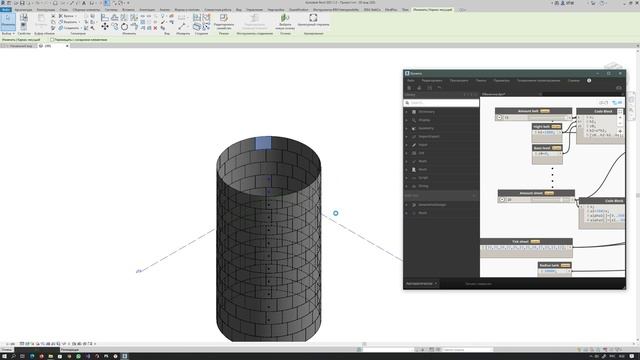The height and width of the screenshot is (360, 640).
Task: Open the Architecture ribbon tab
Action: click(x=23, y=9)
